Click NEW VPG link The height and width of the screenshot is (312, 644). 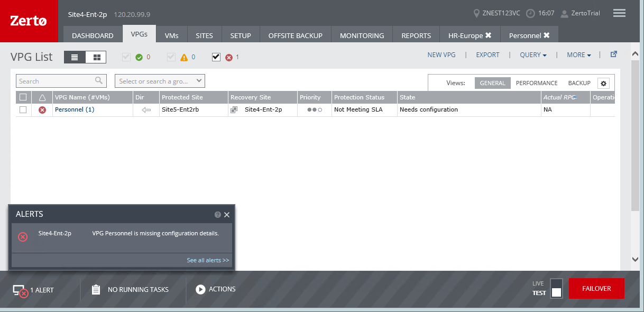[x=441, y=54]
